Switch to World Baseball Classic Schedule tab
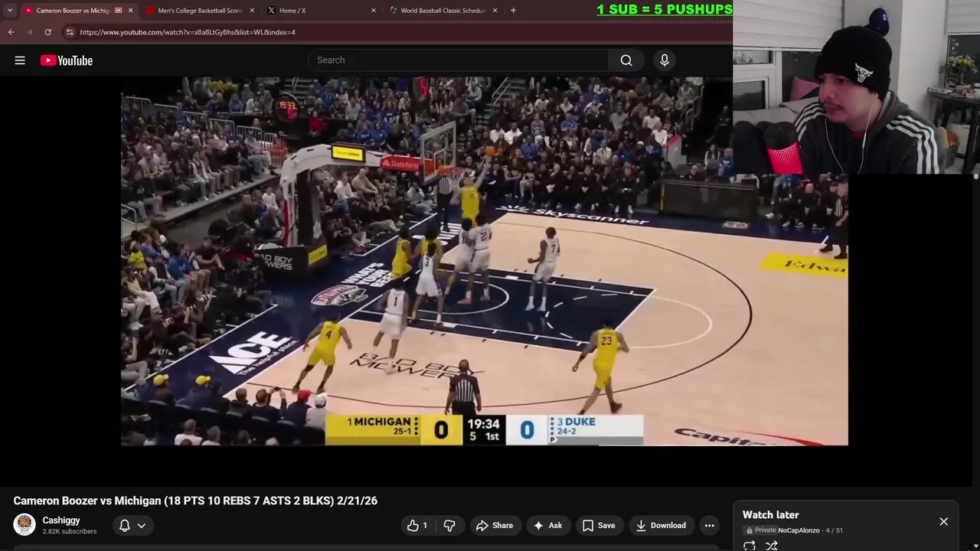 click(x=443, y=11)
